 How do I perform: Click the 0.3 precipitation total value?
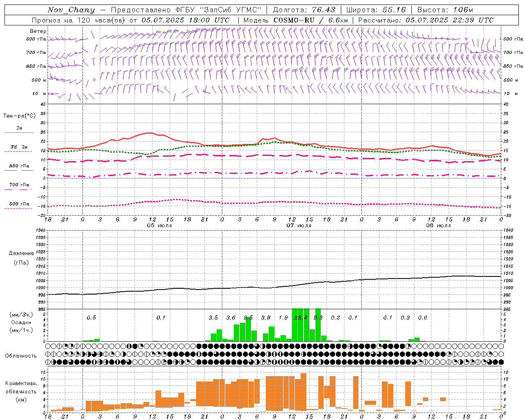(405, 317)
